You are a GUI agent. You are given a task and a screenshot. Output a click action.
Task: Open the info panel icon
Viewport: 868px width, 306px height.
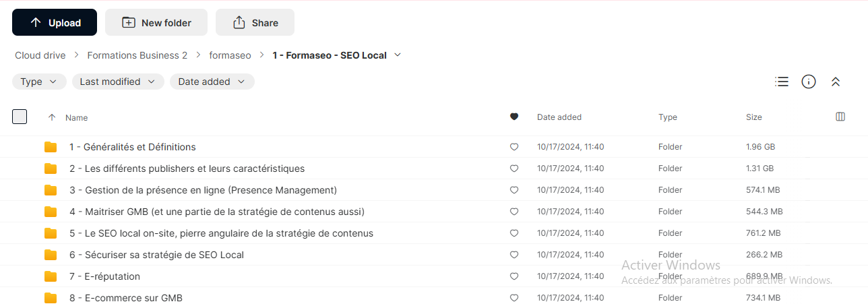coord(809,82)
